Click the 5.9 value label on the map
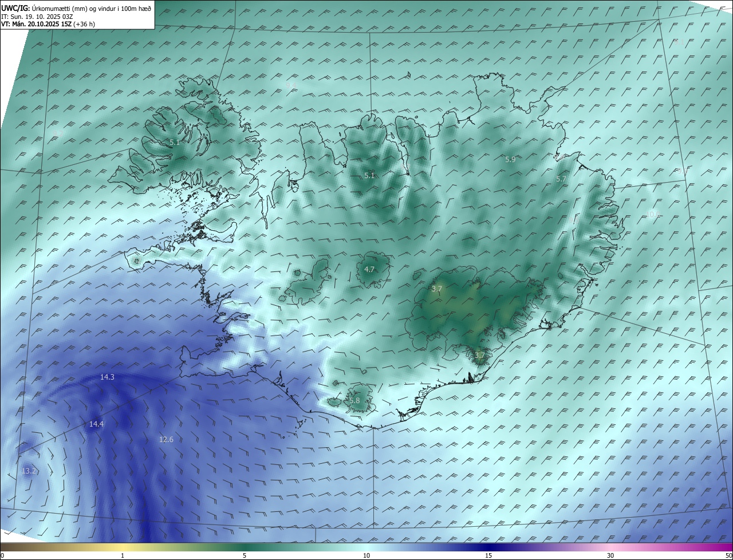 pyautogui.click(x=510, y=160)
